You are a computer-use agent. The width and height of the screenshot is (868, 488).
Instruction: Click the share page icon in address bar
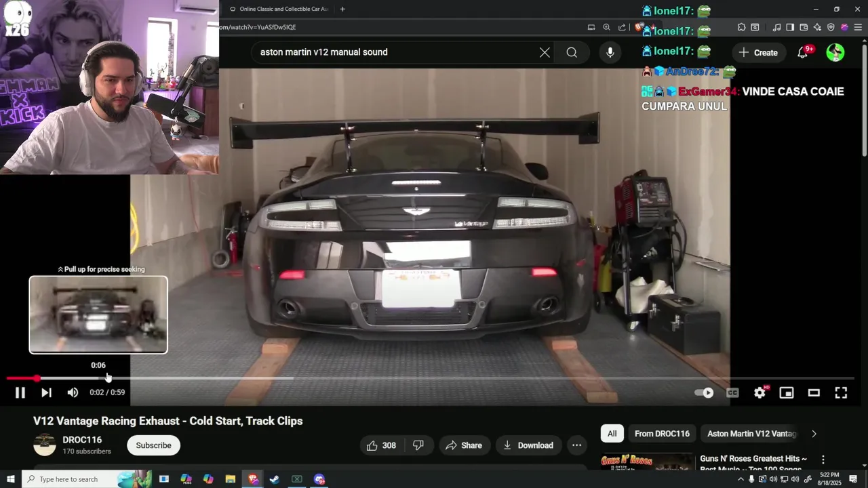click(623, 27)
